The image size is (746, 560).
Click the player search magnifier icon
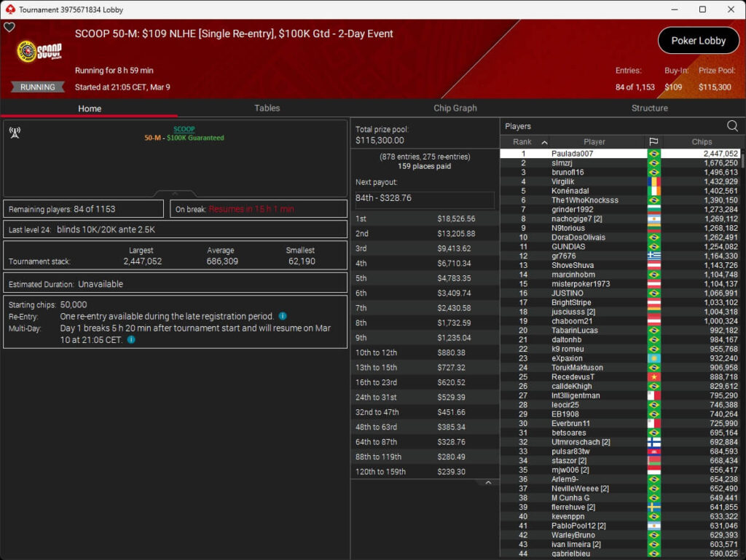732,126
